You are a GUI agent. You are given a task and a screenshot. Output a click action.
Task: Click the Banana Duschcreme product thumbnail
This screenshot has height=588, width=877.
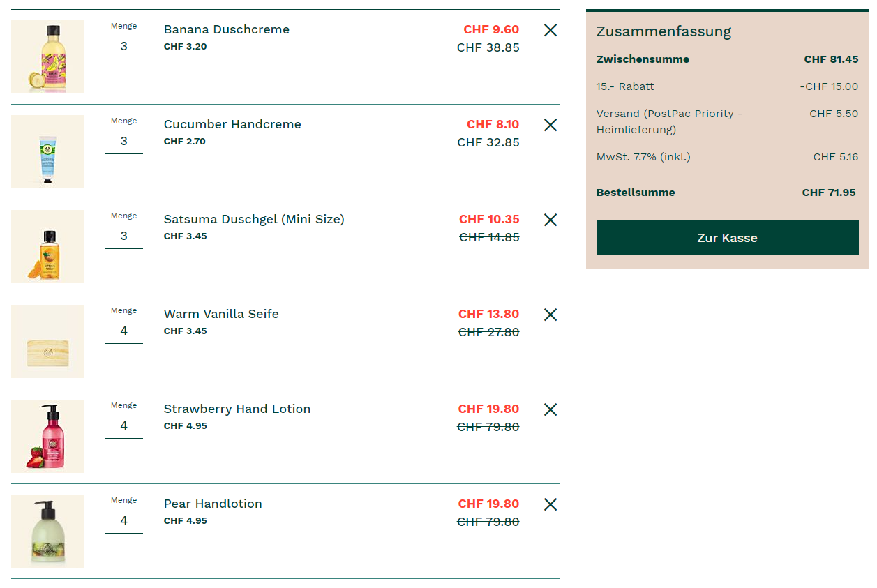coord(47,56)
